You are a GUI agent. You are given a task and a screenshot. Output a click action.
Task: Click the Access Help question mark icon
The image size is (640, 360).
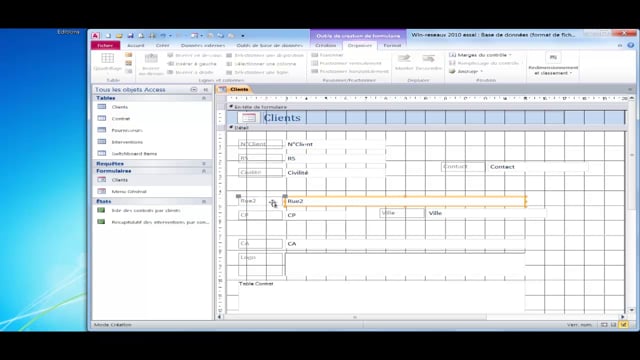click(631, 45)
